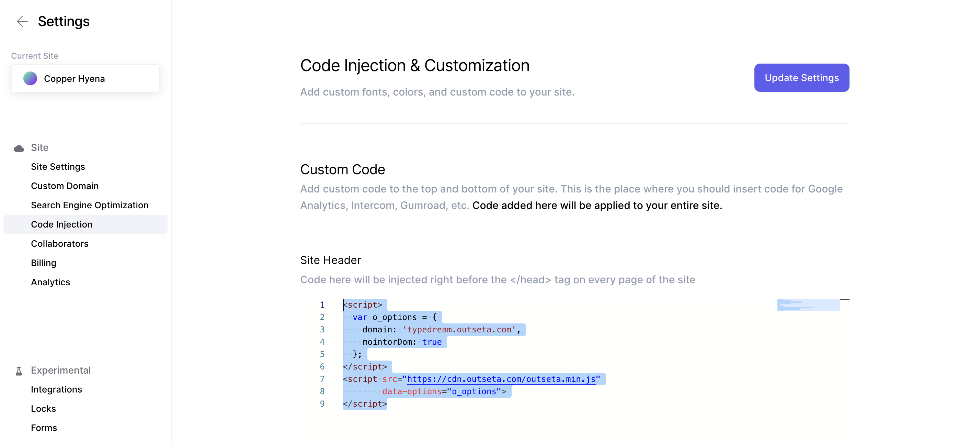This screenshot has height=442, width=980.
Task: Open Site Settings in the sidebar
Action: click(58, 167)
